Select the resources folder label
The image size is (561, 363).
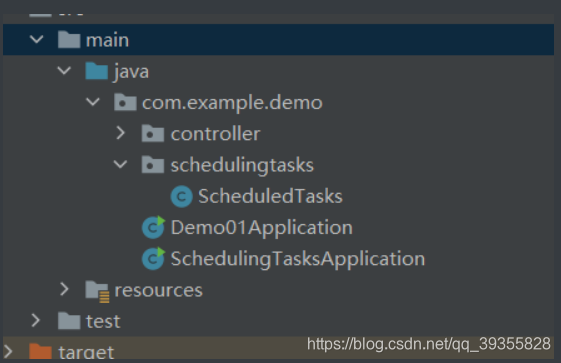tap(158, 290)
